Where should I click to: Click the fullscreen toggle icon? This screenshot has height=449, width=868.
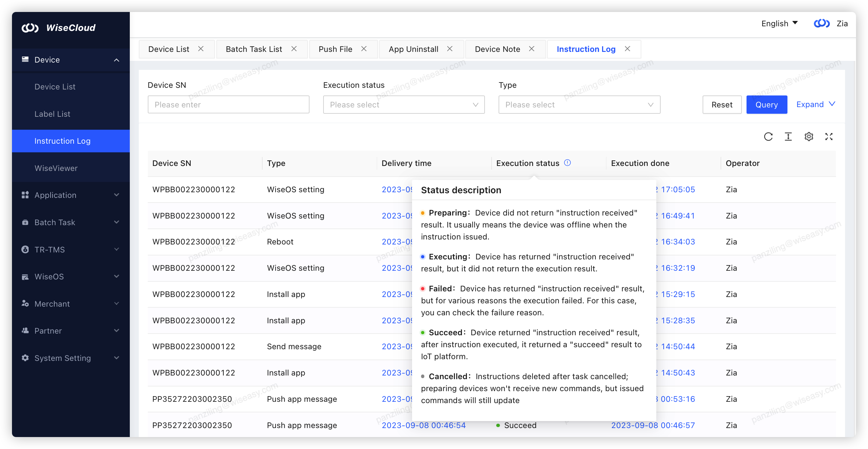pyautogui.click(x=829, y=136)
